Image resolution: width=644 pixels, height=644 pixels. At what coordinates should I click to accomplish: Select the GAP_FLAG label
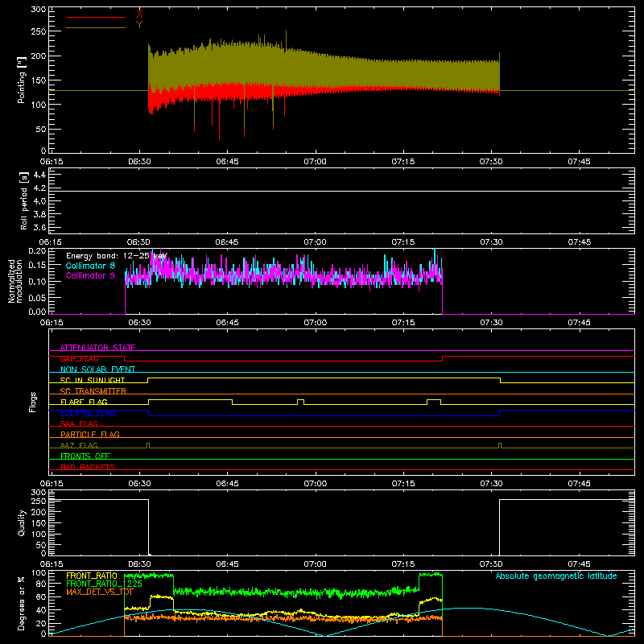(79, 358)
